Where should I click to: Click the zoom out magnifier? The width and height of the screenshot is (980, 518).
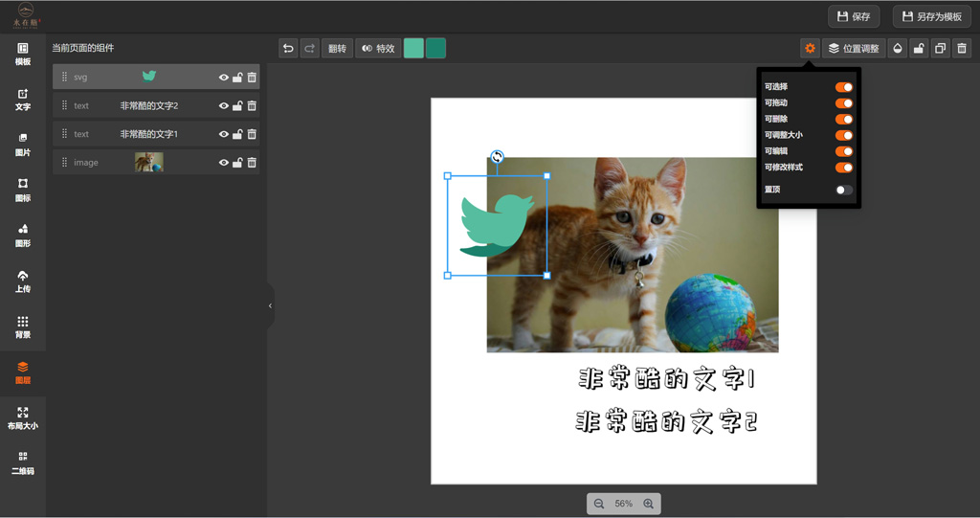point(599,504)
